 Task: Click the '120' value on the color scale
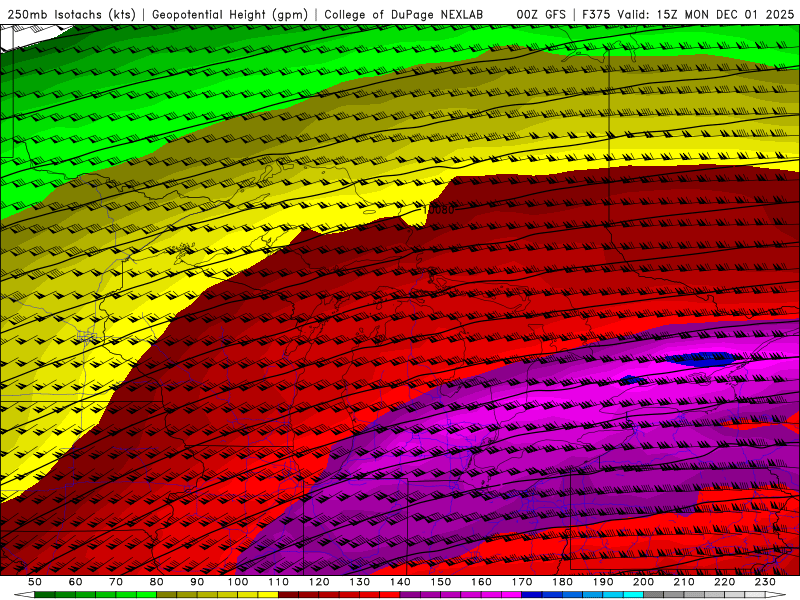[x=319, y=582]
